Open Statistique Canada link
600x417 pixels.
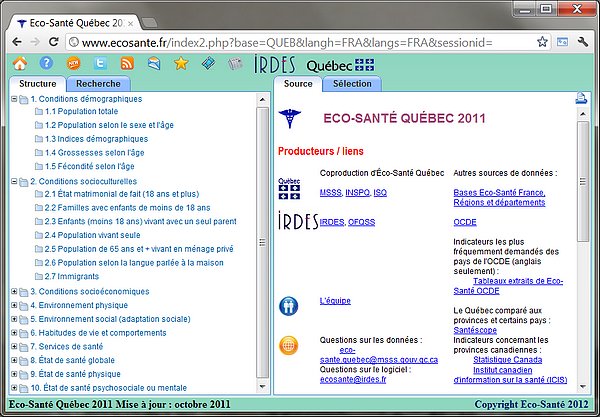coord(507,360)
